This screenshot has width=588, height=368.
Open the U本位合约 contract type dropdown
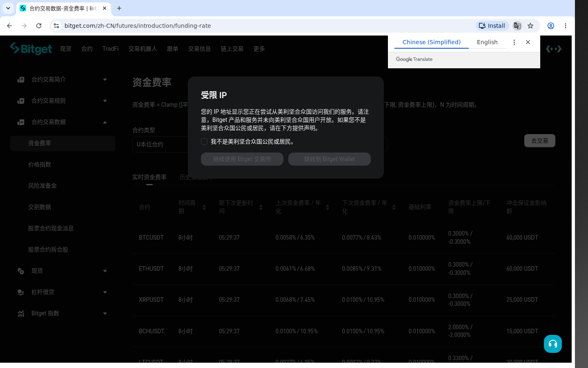160,144
